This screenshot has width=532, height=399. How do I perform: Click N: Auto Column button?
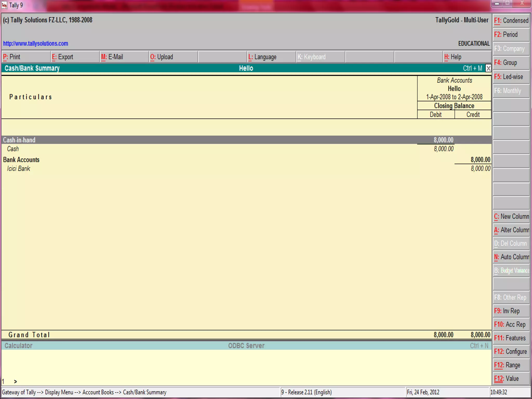click(511, 257)
